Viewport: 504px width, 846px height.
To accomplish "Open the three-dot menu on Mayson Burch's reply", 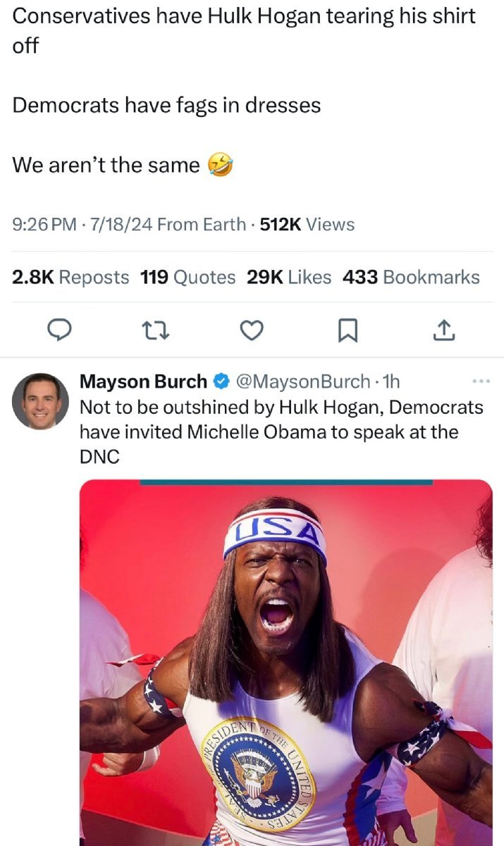I will pos(480,381).
